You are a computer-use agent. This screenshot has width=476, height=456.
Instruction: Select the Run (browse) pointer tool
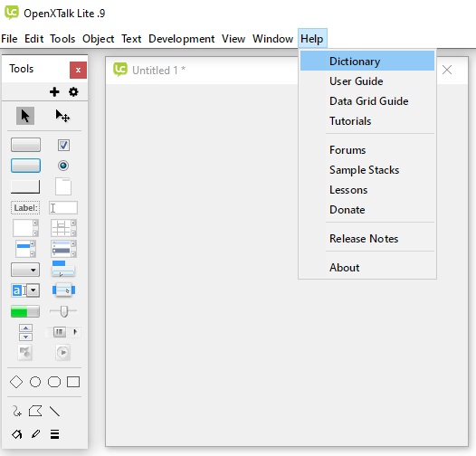pos(25,116)
